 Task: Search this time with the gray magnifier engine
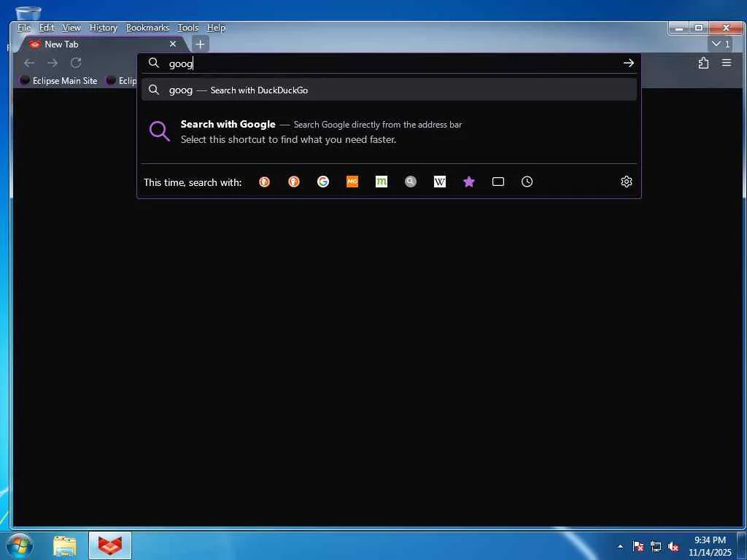(411, 182)
